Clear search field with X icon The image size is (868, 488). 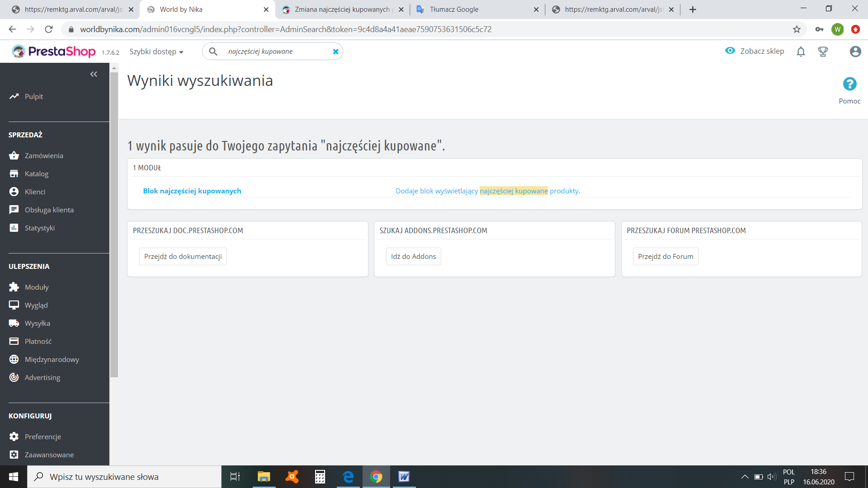pyautogui.click(x=335, y=52)
